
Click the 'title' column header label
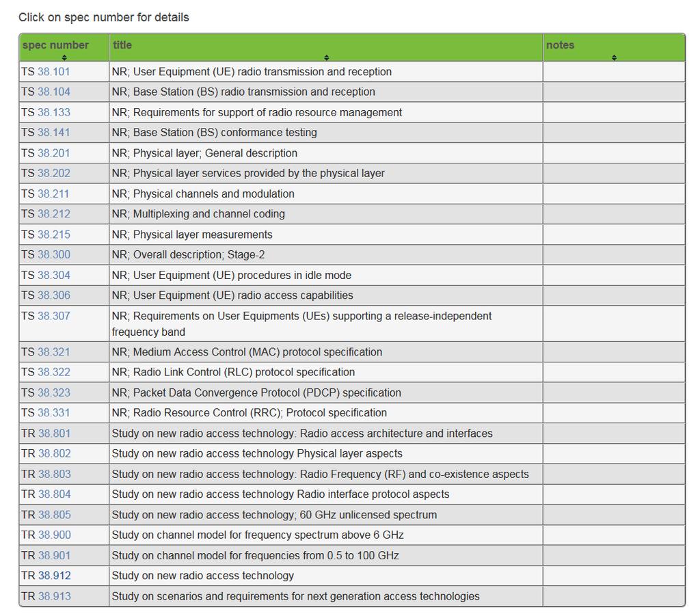point(122,44)
